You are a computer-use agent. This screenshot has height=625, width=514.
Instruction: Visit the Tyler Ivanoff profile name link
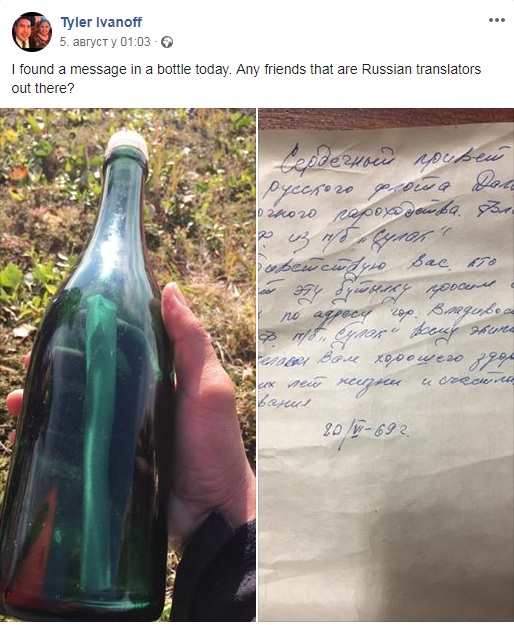coord(101,22)
